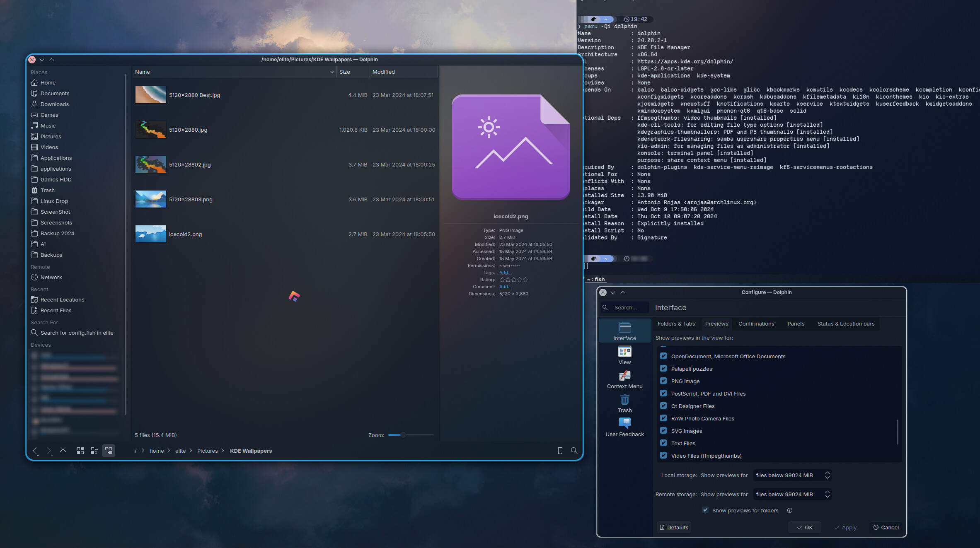Uncheck Palapeli puzzles previews
The image size is (980, 548).
pos(663,369)
